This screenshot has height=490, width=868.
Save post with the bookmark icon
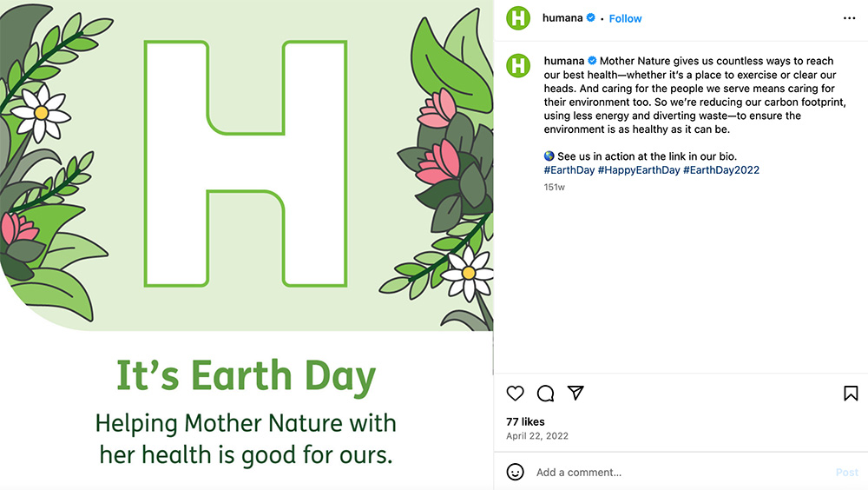[851, 394]
